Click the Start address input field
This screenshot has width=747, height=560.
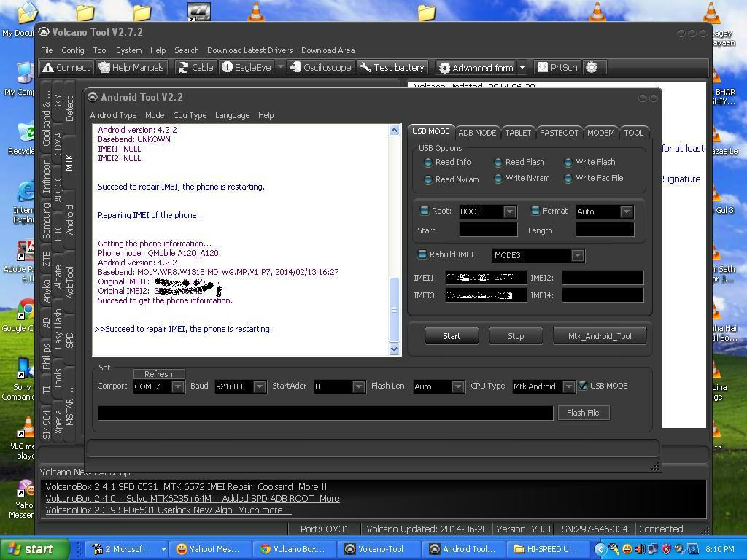tap(488, 230)
